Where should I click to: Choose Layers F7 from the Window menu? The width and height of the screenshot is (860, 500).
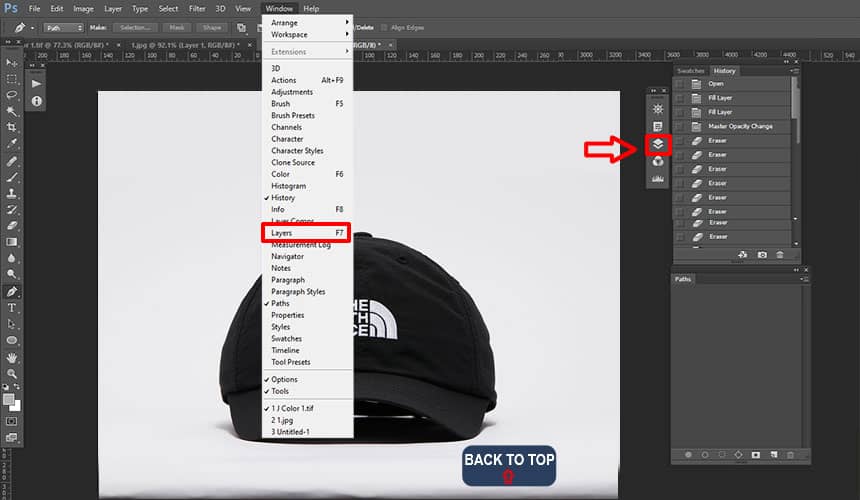pos(306,233)
